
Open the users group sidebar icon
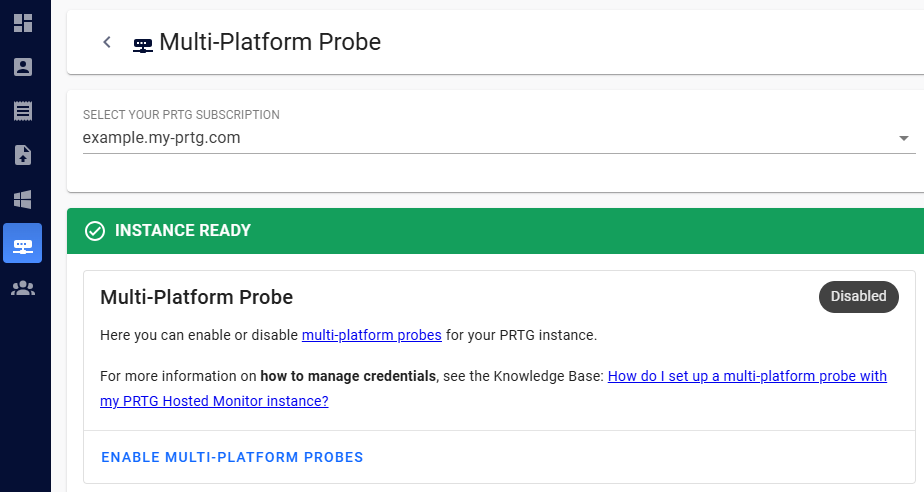click(x=22, y=288)
